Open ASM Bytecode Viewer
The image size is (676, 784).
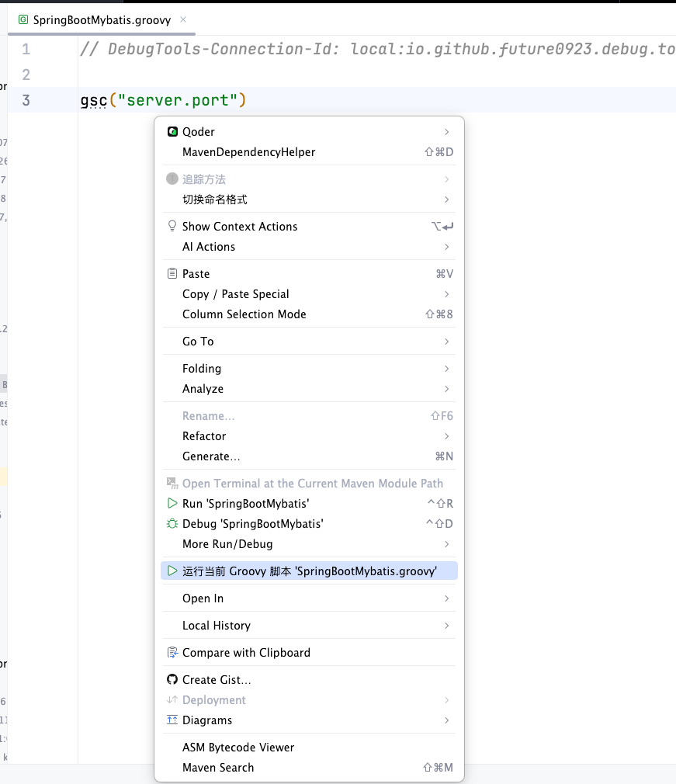tap(309, 747)
